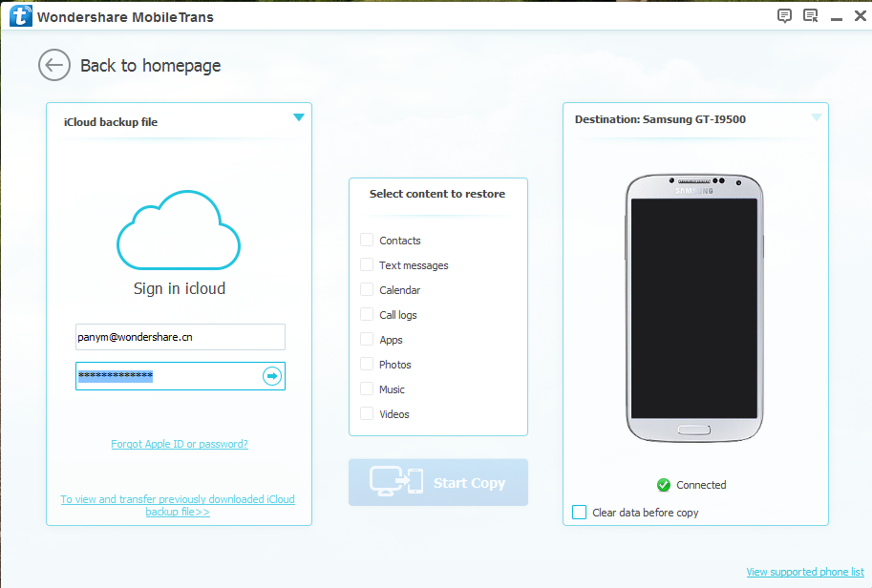Open previously downloaded iCloud backup file link
Viewport: 872px width, 588px height.
[x=178, y=505]
